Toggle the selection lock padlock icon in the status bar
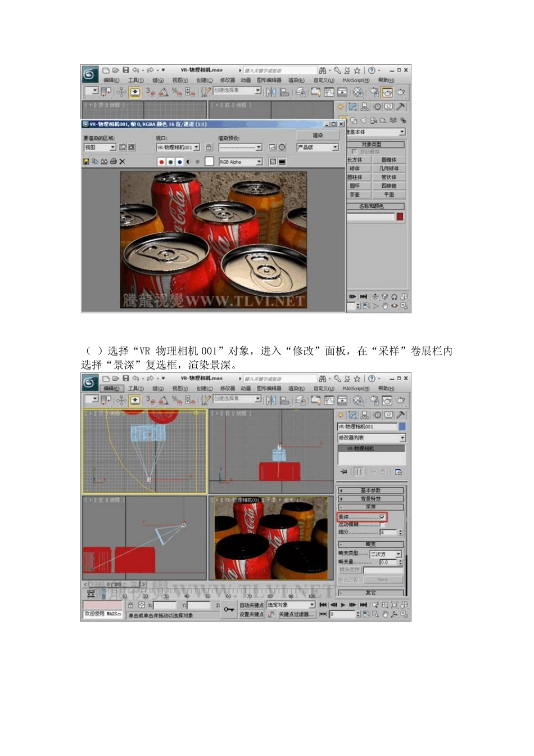 click(130, 605)
